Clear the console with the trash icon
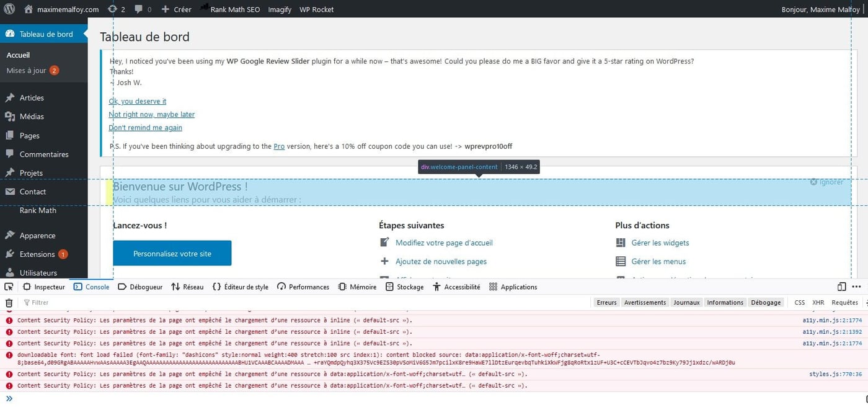This screenshot has width=868, height=415. (9, 302)
